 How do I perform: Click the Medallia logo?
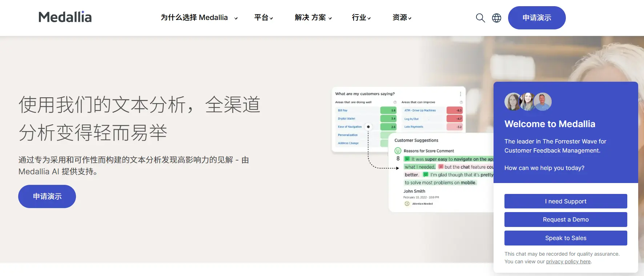65,17
